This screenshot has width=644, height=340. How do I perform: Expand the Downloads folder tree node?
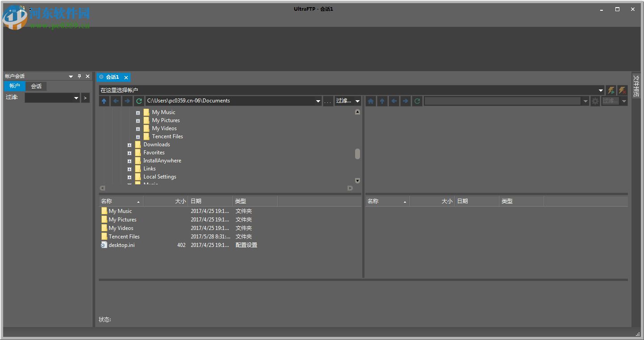(x=129, y=145)
